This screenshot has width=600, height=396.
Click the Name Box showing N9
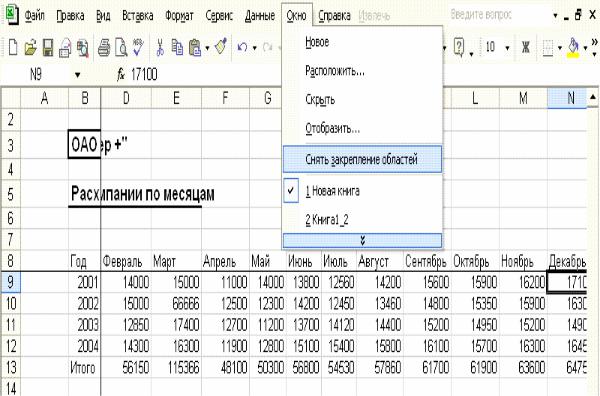click(36, 75)
